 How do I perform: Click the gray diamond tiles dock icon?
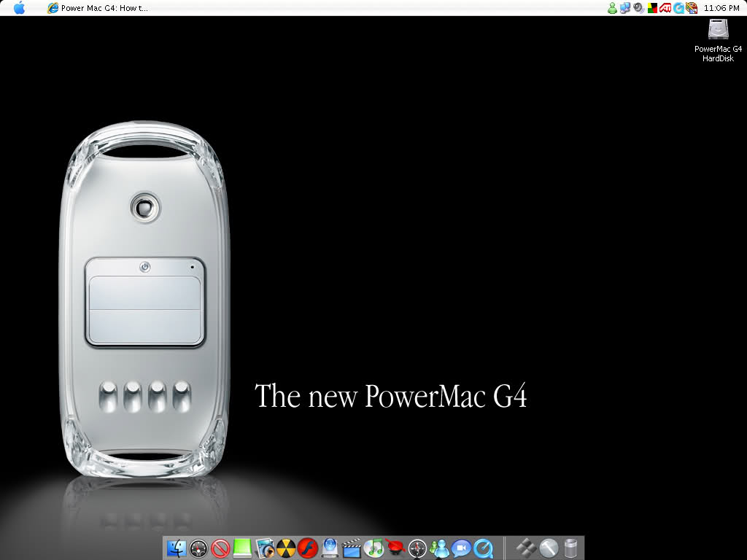click(x=526, y=548)
